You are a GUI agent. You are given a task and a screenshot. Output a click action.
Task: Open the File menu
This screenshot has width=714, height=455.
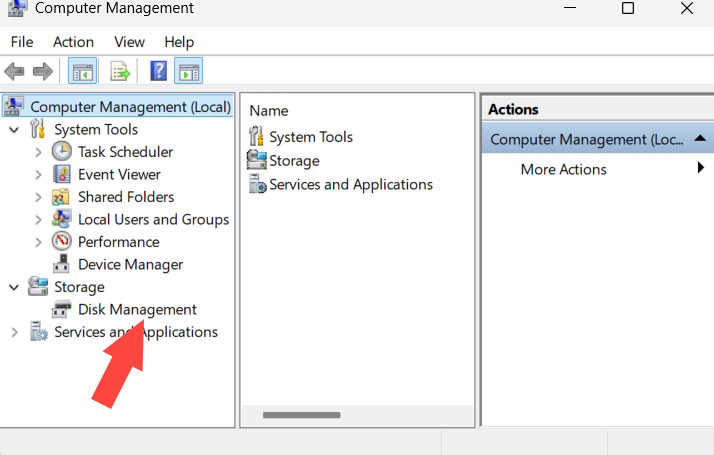(x=22, y=42)
